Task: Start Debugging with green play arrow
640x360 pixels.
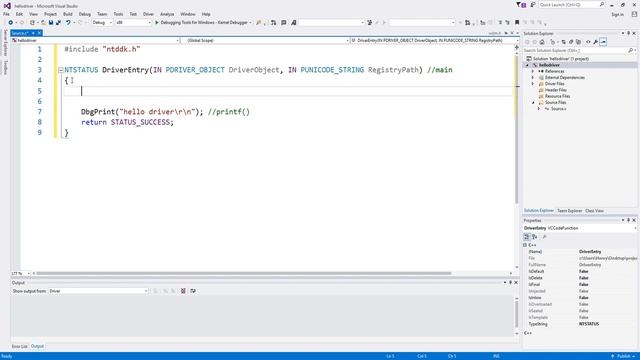Action: [x=157, y=22]
